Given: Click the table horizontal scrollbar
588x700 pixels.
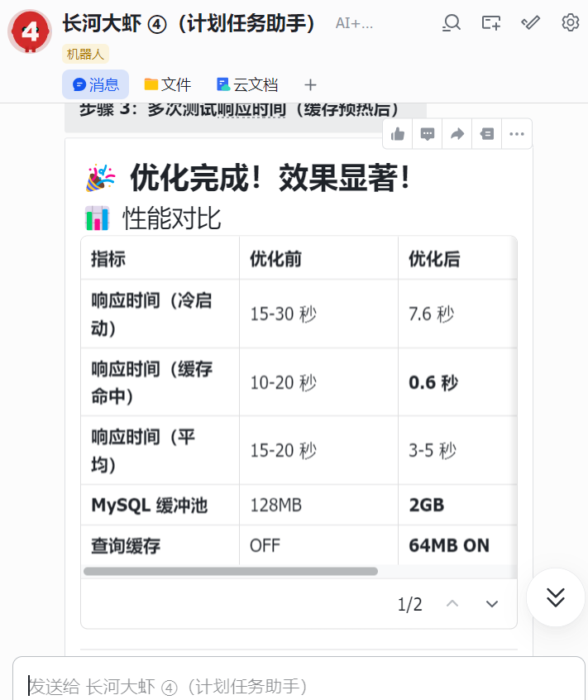Looking at the screenshot, I should (231, 572).
